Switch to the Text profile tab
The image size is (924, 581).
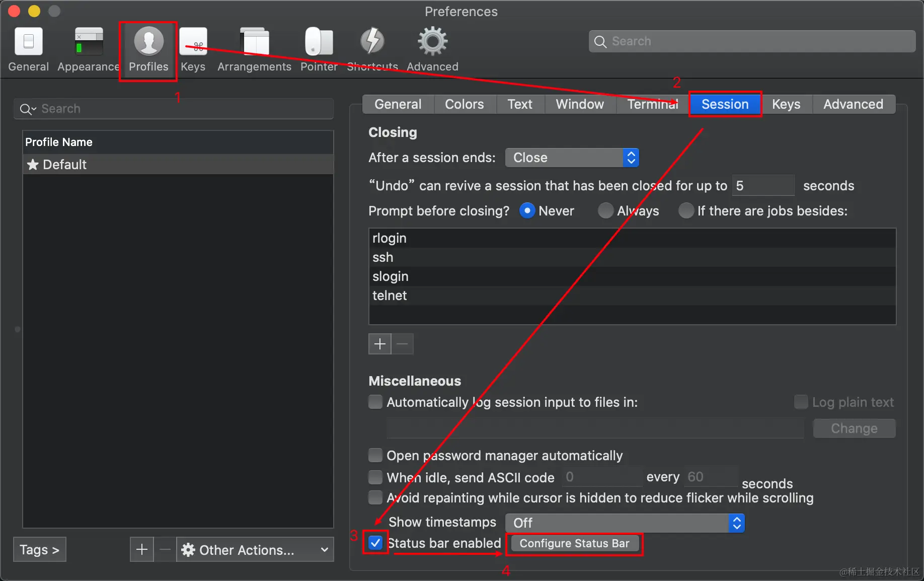(x=520, y=104)
